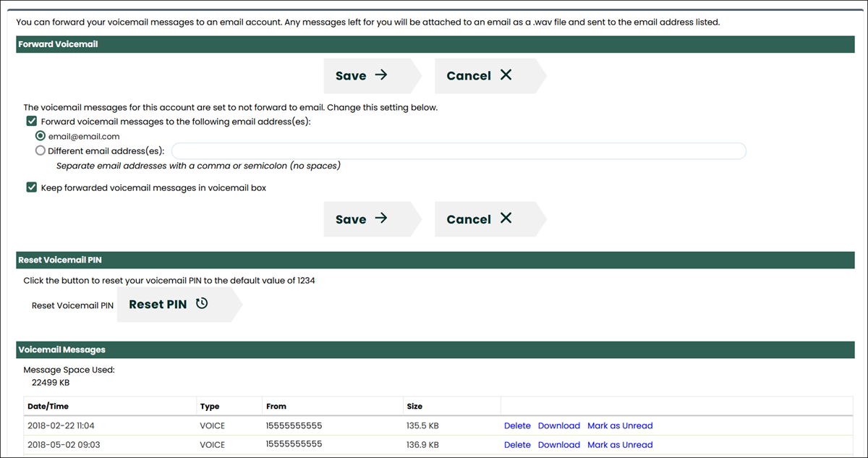Select the email@email.com radio button
This screenshot has width=868, height=458.
click(x=41, y=136)
